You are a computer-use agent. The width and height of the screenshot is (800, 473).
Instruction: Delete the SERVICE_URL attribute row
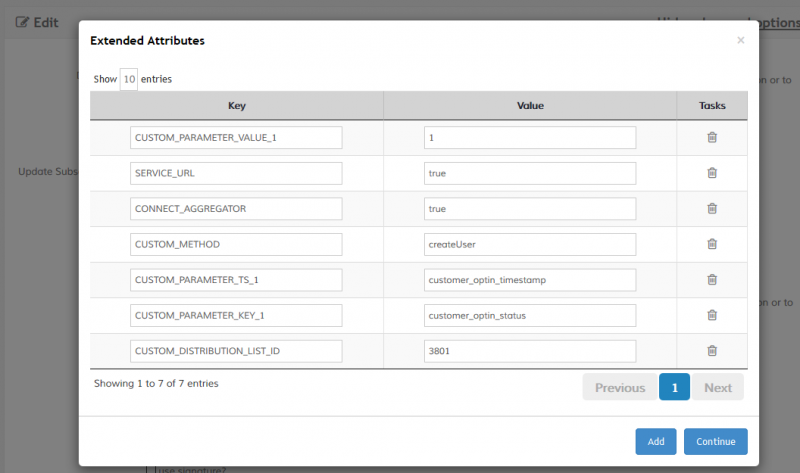pyautogui.click(x=712, y=173)
